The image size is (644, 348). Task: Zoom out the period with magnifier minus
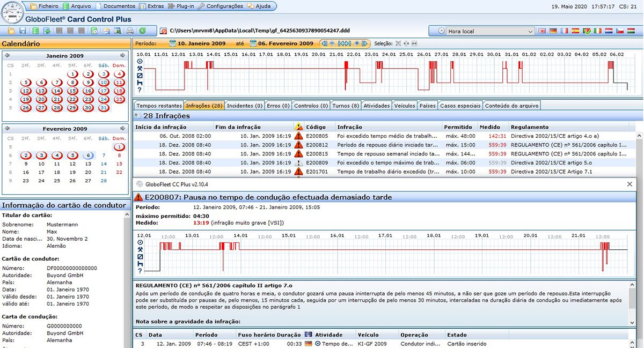(x=332, y=43)
